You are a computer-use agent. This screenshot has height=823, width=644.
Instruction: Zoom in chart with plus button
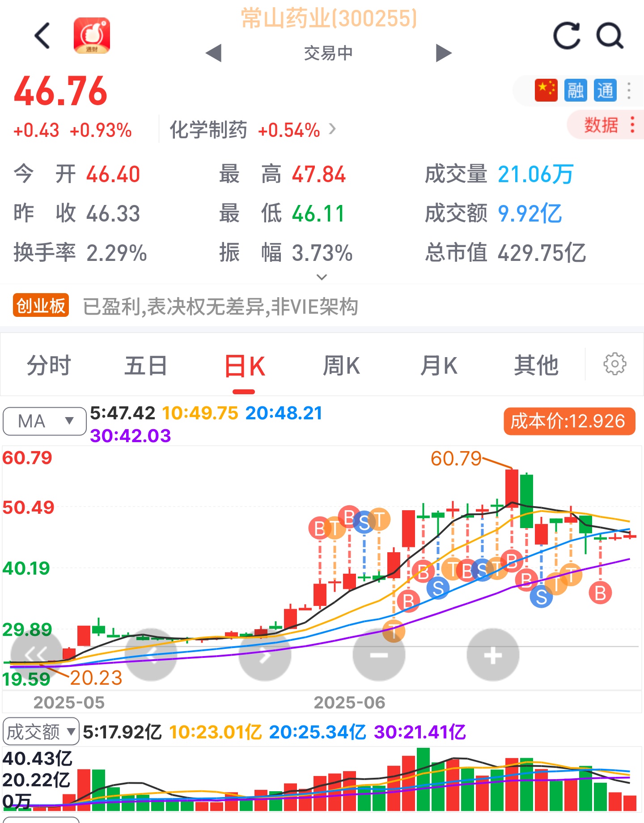point(493,655)
